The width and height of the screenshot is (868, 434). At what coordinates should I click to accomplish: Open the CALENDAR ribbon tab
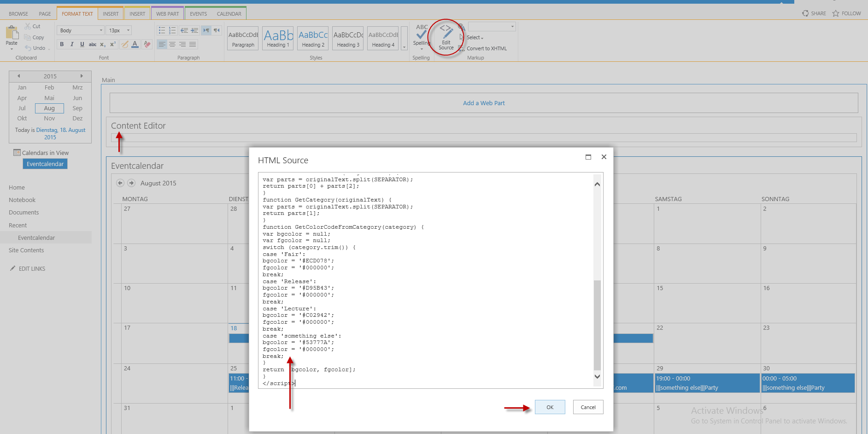pyautogui.click(x=229, y=14)
